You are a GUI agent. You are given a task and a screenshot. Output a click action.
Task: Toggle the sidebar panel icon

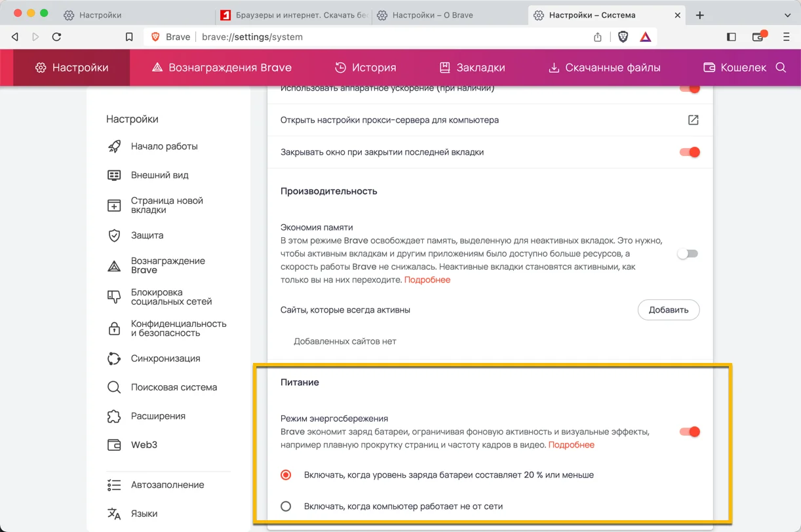[732, 37]
